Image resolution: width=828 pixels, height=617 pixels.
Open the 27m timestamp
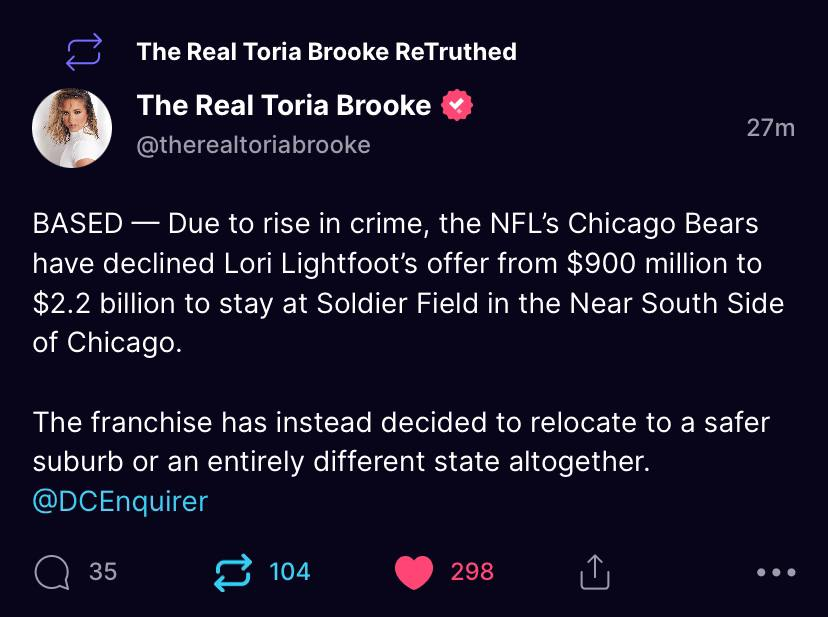pyautogui.click(x=770, y=128)
